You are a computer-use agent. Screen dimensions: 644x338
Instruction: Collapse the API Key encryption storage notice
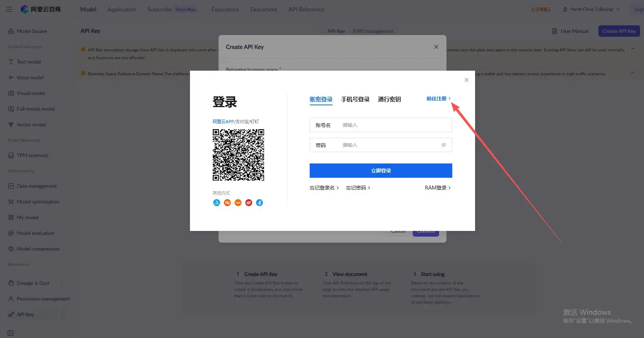pyautogui.click(x=633, y=49)
